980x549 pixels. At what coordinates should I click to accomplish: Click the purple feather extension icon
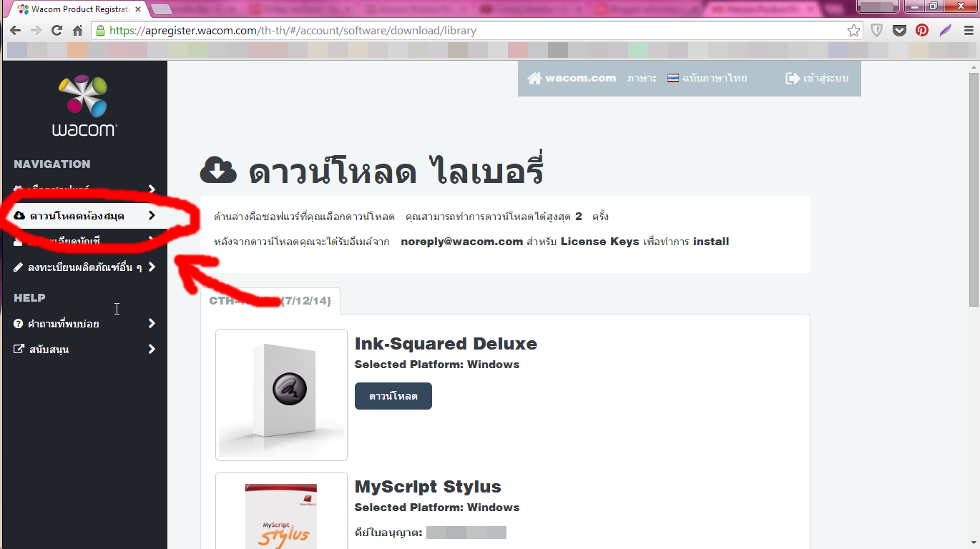point(945,31)
